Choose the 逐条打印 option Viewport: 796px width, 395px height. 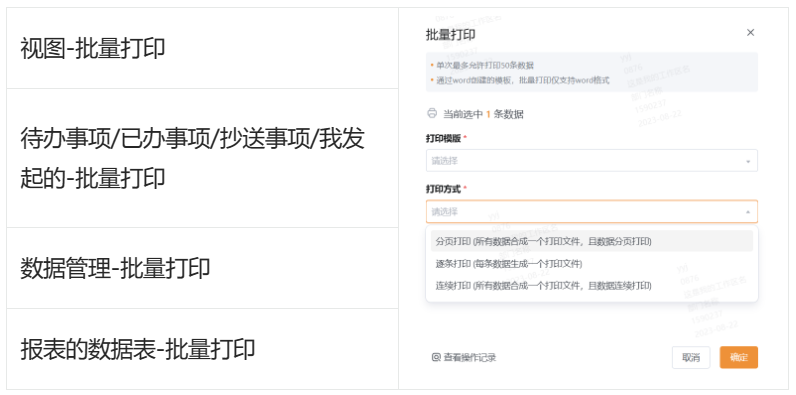pos(591,264)
